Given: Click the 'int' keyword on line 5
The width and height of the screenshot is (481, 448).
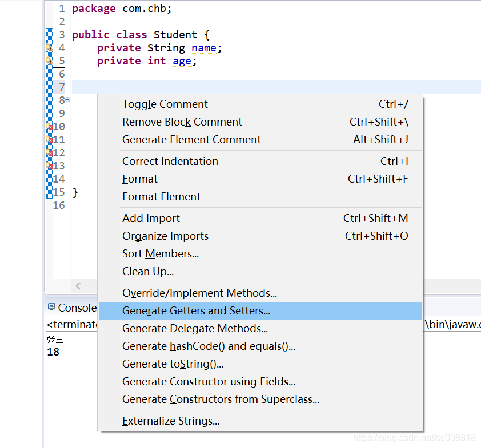Looking at the screenshot, I should click(157, 60).
